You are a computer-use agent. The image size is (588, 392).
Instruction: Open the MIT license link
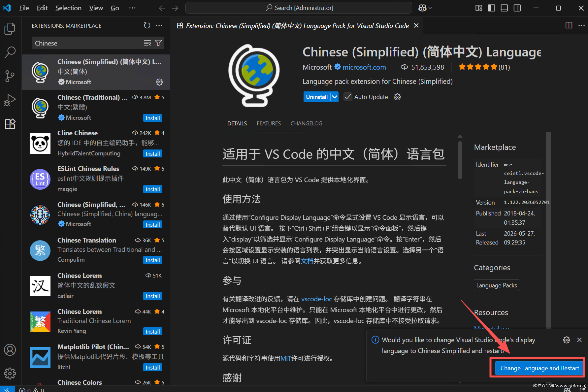(286, 358)
